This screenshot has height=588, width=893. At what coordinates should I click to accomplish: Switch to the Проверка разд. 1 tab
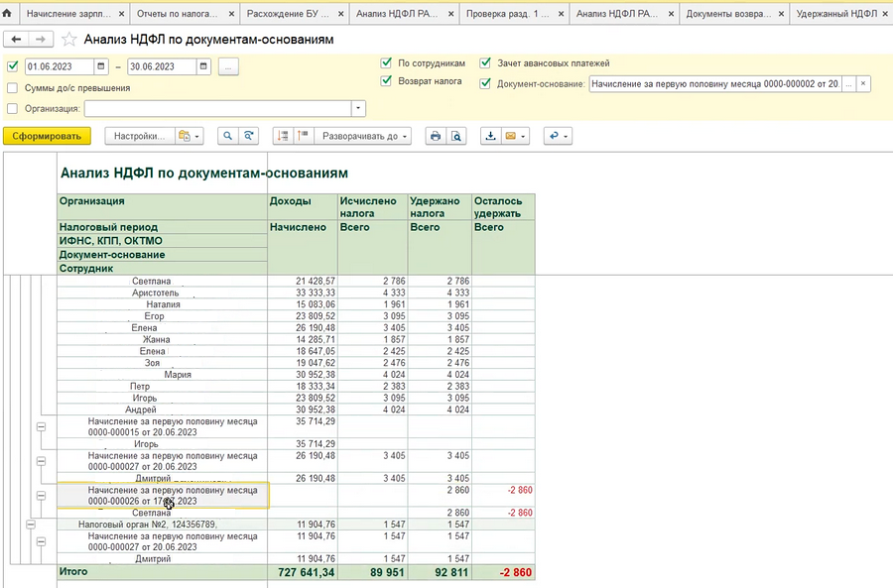coord(507,14)
